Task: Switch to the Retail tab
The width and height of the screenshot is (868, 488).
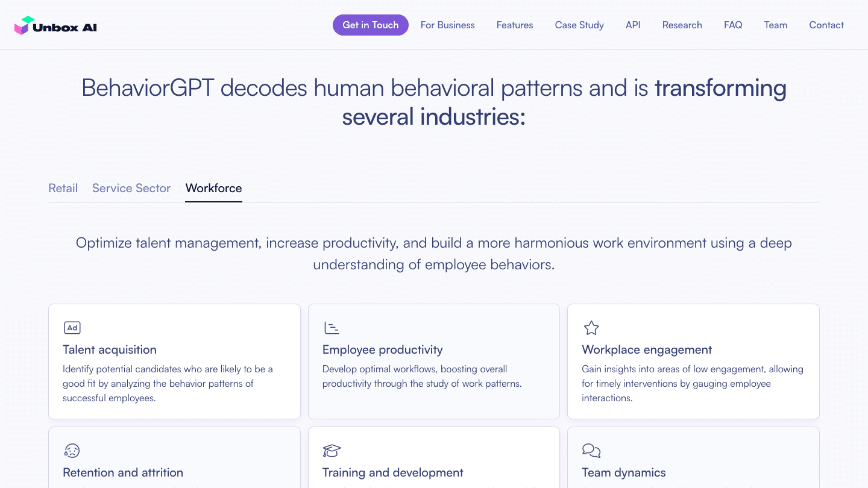Action: (x=63, y=188)
